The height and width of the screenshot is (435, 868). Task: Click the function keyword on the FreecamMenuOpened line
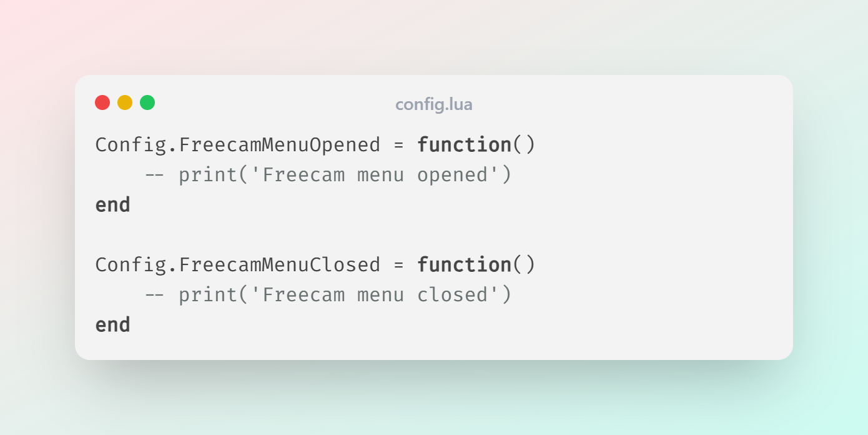tap(465, 145)
